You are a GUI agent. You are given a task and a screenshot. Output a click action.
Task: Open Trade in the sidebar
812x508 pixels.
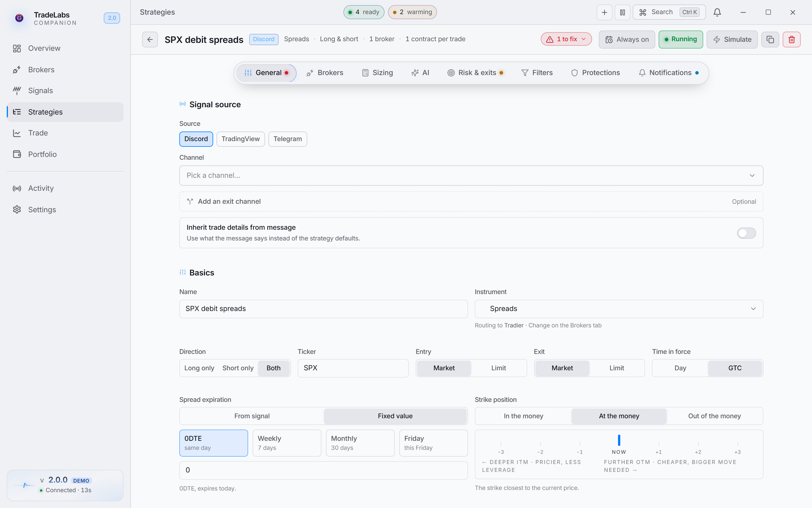pyautogui.click(x=65, y=133)
